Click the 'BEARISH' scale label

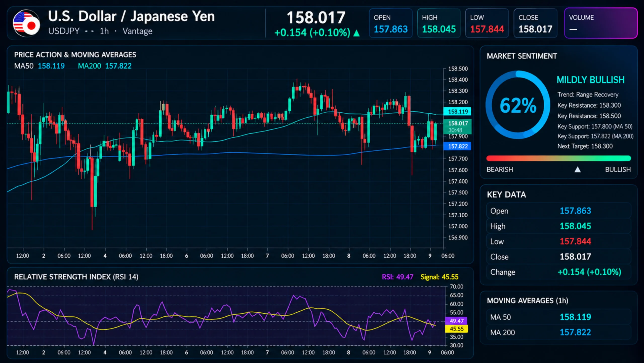point(500,170)
